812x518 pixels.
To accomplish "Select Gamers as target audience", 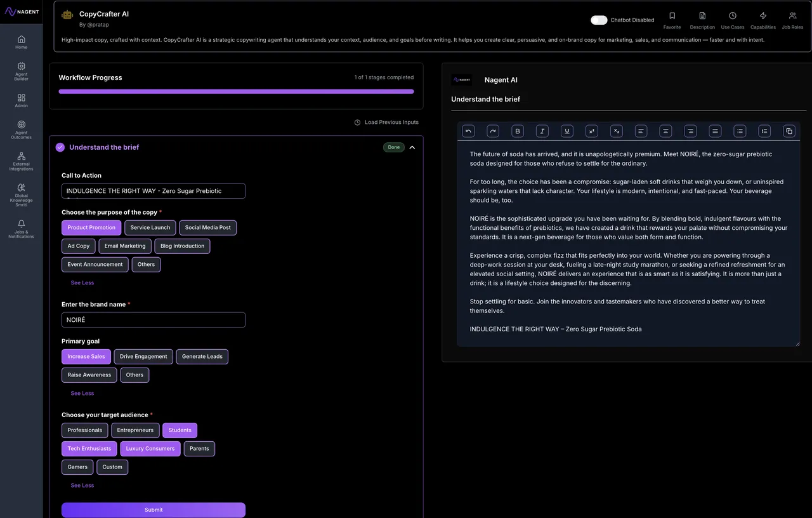I will 77,467.
